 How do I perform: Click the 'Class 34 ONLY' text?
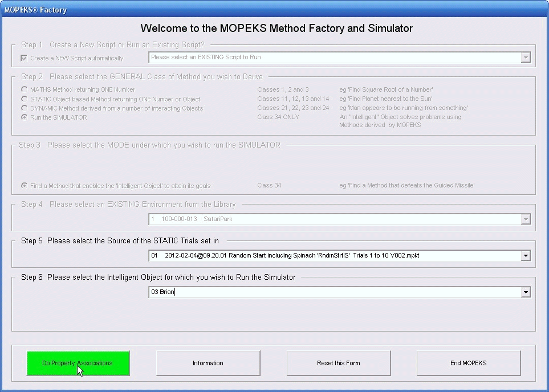[278, 117]
